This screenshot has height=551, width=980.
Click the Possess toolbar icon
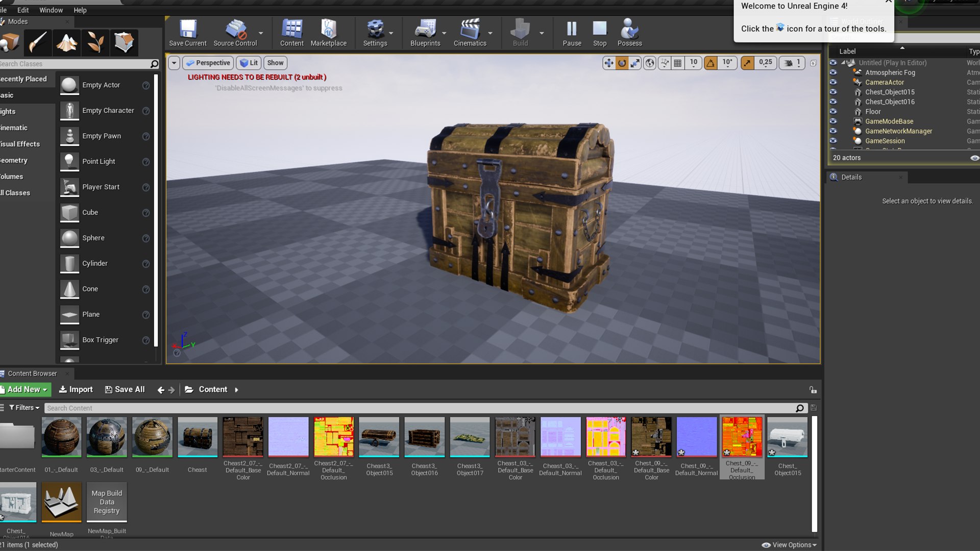point(629,33)
